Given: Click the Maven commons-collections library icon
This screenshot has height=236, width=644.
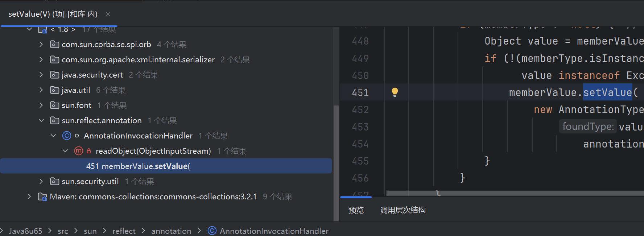Looking at the screenshot, I should tap(42, 196).
